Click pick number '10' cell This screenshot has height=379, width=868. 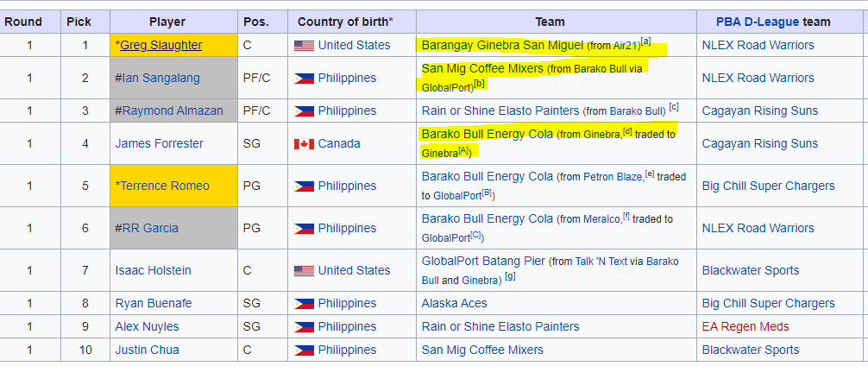click(85, 351)
